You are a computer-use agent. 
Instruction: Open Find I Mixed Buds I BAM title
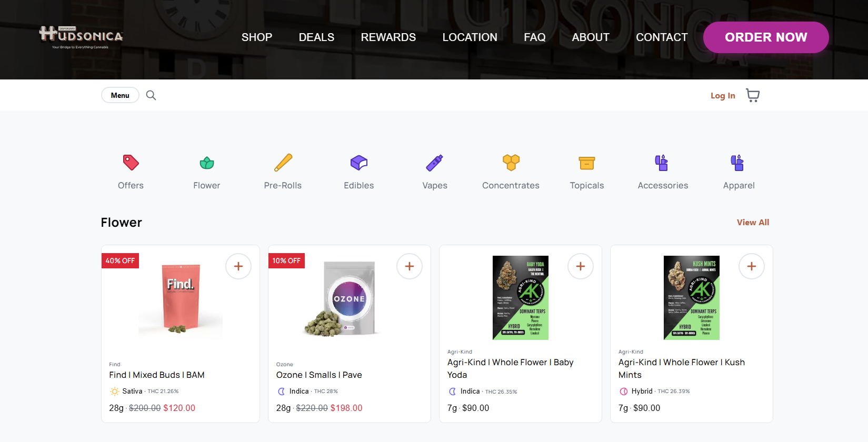(157, 375)
